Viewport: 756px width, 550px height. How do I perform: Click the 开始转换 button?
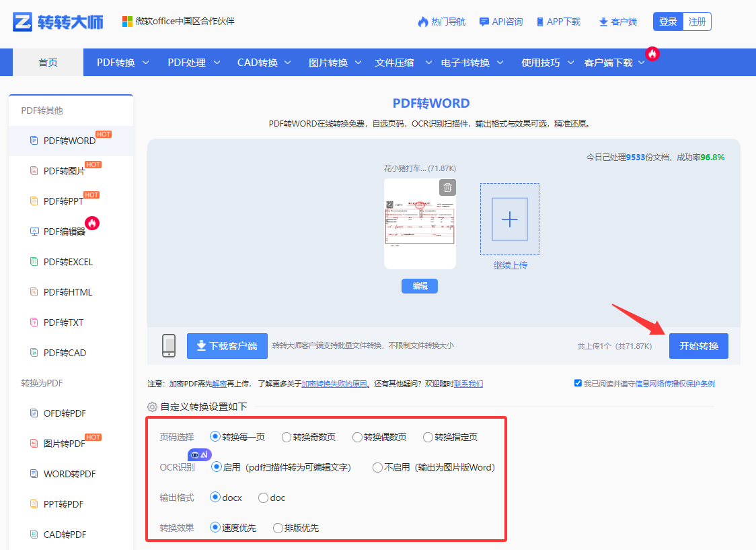tap(699, 346)
